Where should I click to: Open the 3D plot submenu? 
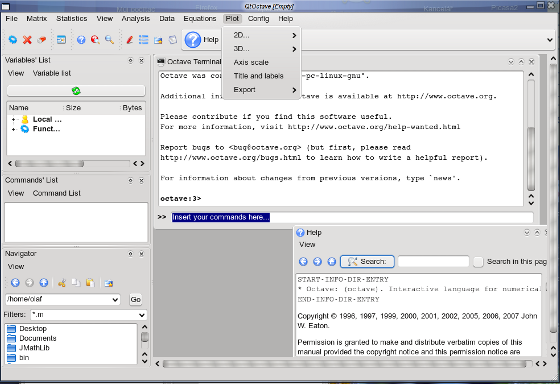tap(261, 49)
